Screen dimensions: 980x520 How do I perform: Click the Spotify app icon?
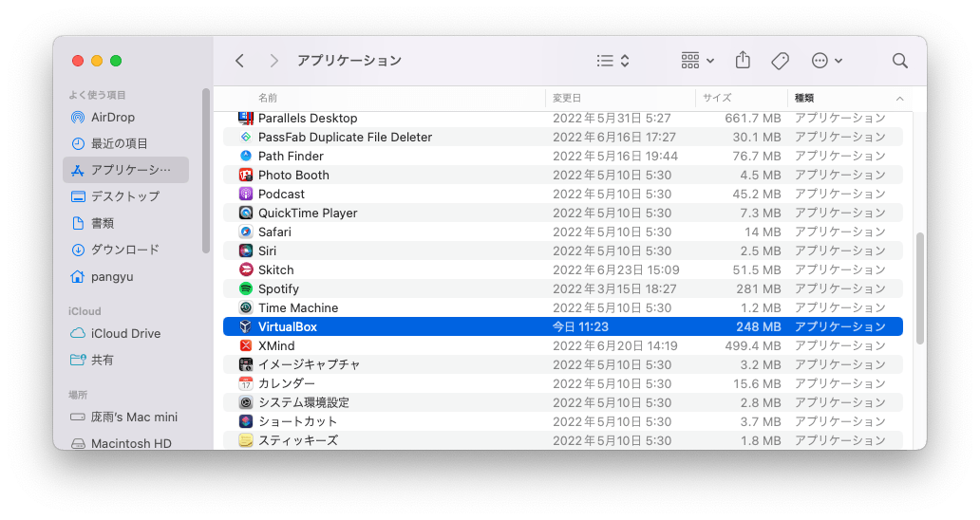[246, 288]
